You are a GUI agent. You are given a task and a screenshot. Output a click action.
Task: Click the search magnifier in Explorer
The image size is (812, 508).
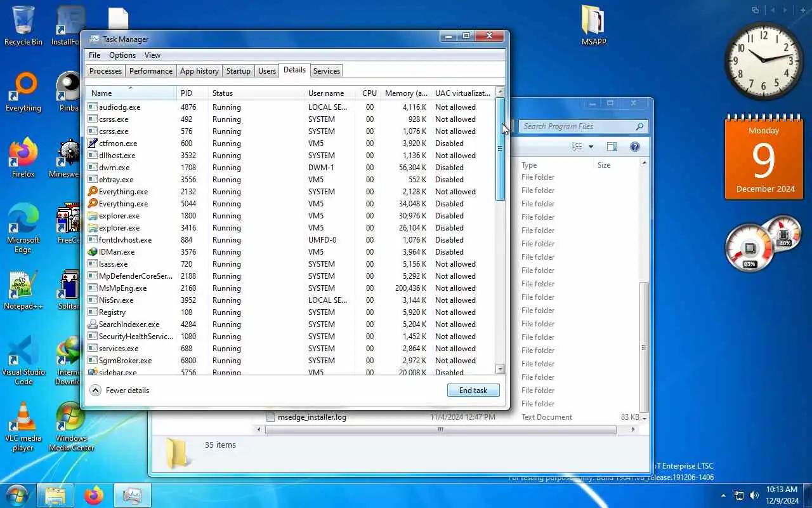[639, 126]
